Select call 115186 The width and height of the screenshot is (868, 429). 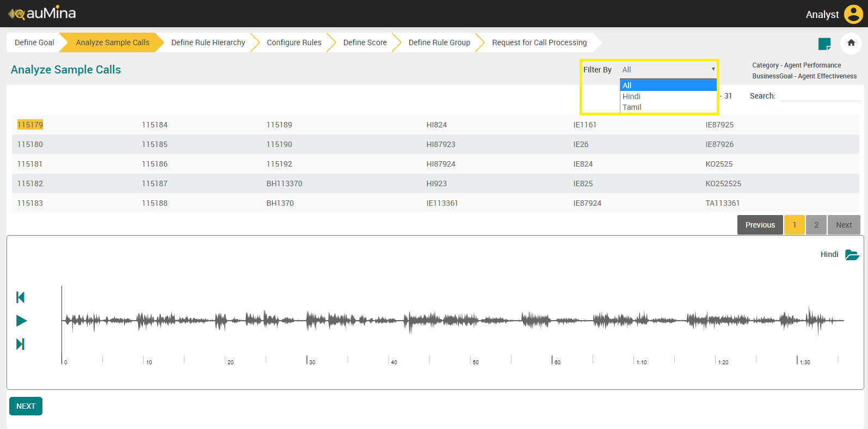pos(155,164)
